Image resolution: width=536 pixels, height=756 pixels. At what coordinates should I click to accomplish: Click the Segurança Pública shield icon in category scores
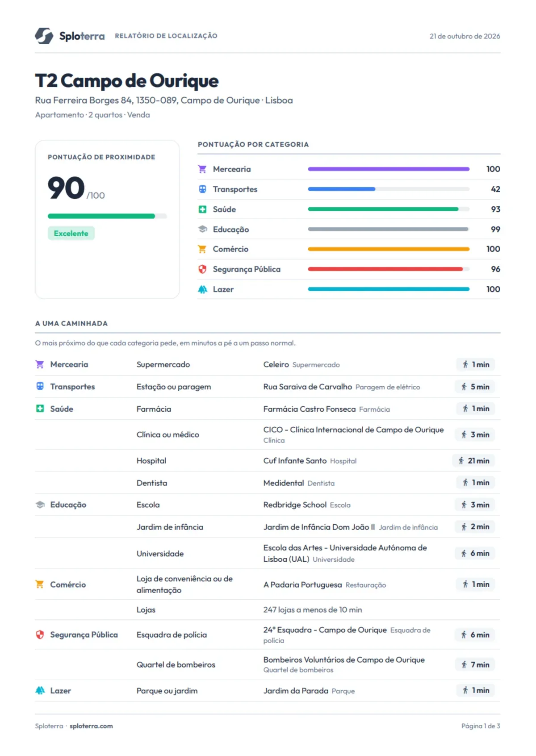202,269
